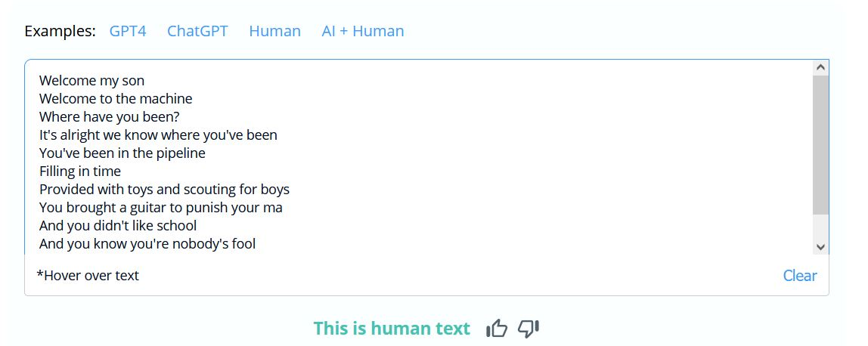Click the 'Provided with toys' line
Screen dimensions: 868x346
coord(164,190)
